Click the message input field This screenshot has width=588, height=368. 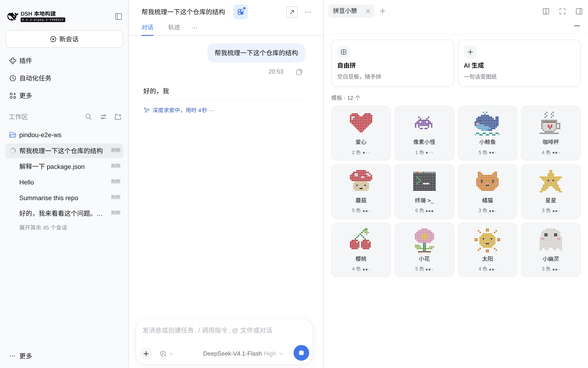click(x=224, y=331)
